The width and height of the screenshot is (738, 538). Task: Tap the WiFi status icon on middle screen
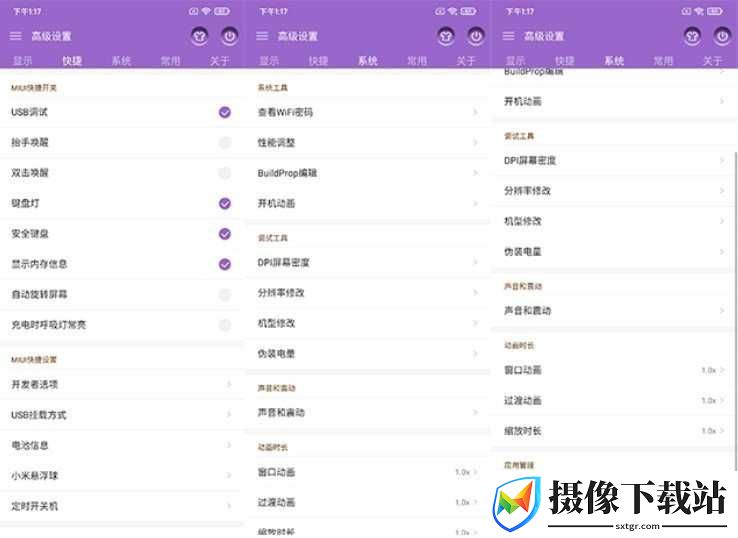click(453, 11)
